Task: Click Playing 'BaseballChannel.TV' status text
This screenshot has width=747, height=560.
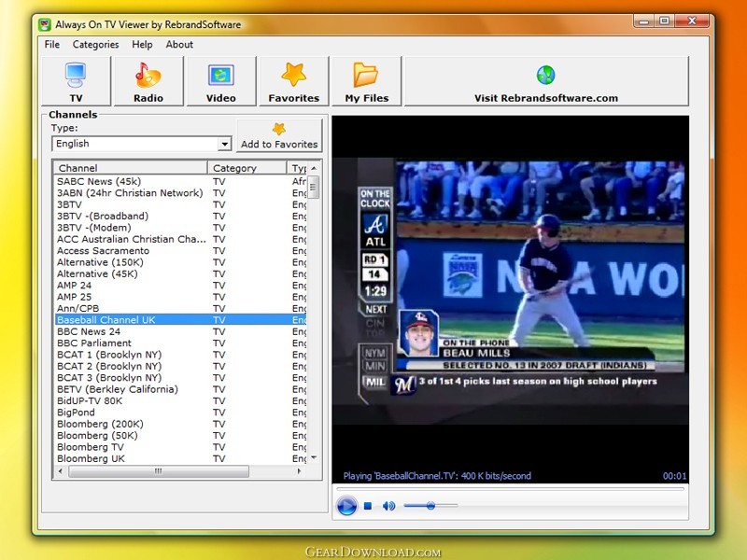Action: coord(437,476)
